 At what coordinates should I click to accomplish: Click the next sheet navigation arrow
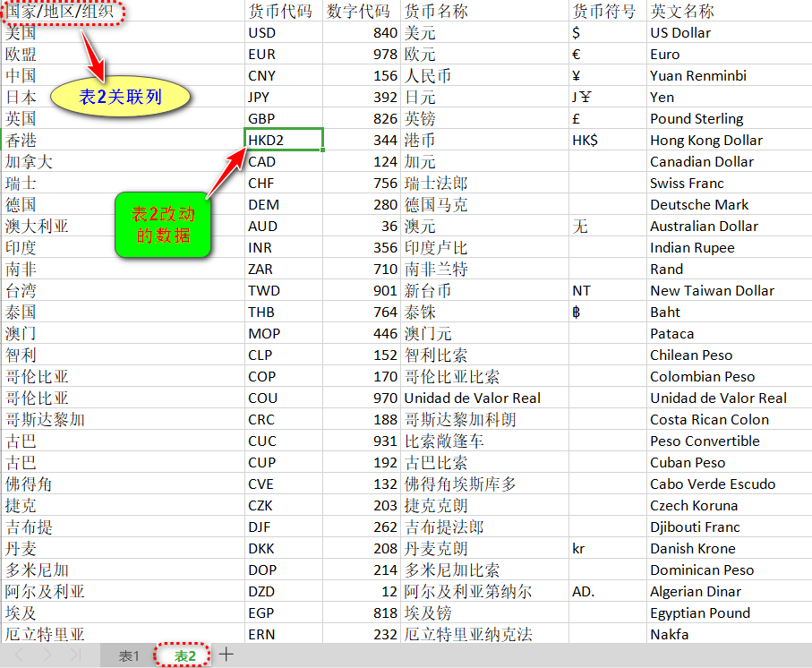click(48, 655)
